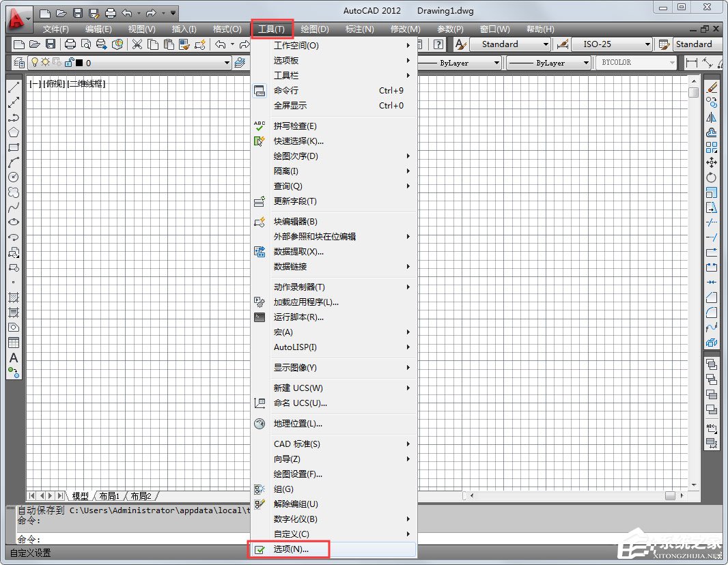Open the 绘图(D) menu
The image size is (728, 565).
coord(314,29)
